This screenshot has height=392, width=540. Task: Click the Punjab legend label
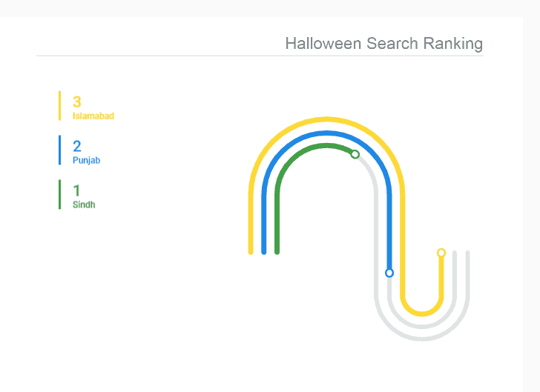coord(86,161)
